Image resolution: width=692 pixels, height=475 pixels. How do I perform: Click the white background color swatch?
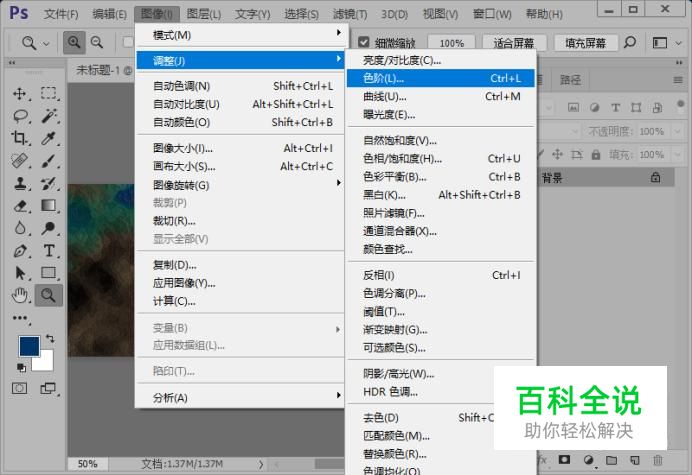click(45, 362)
